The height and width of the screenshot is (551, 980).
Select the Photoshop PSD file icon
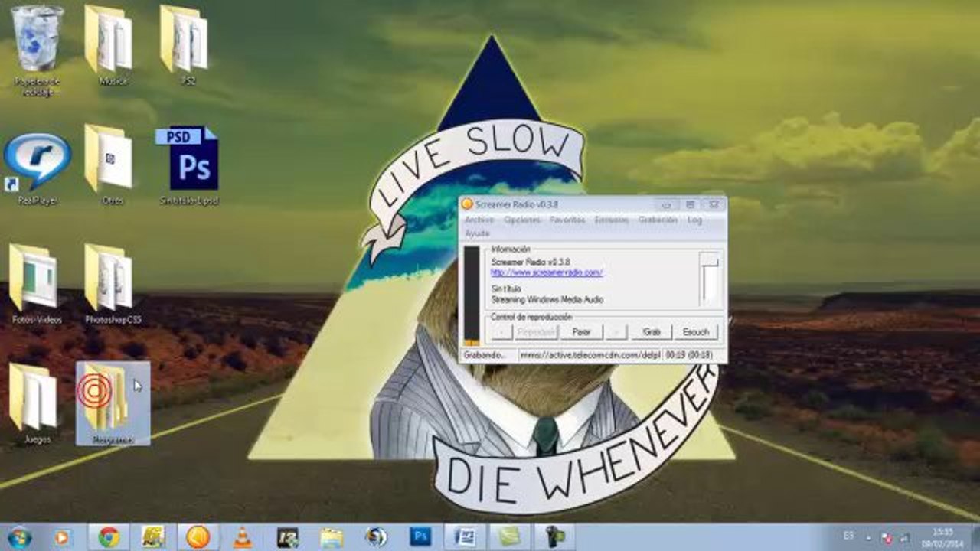point(188,165)
